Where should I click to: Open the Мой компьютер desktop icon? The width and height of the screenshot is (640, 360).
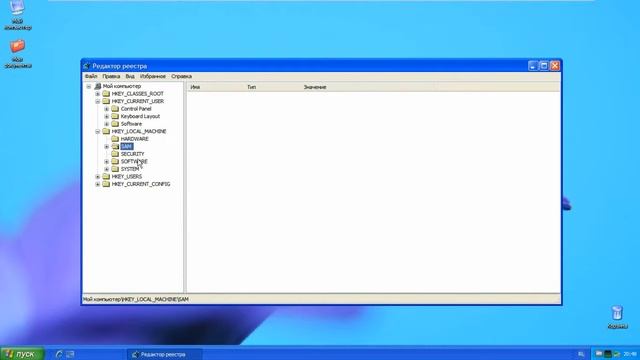point(18,15)
